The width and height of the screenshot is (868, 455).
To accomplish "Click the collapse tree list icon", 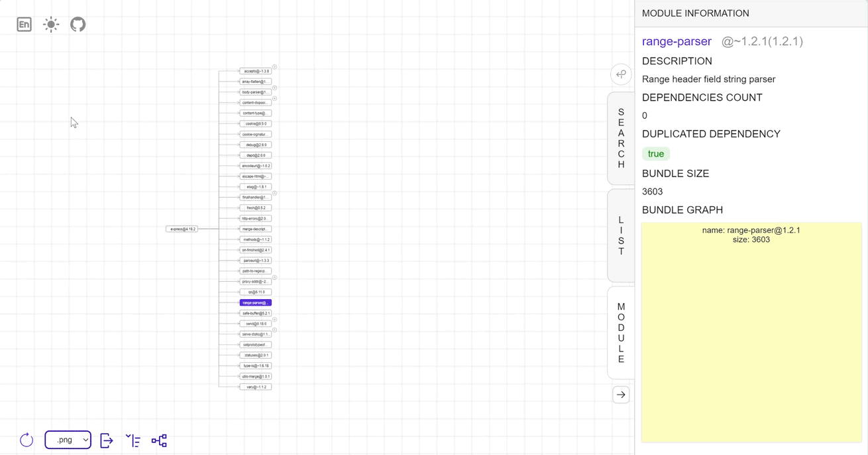I will coord(133,440).
